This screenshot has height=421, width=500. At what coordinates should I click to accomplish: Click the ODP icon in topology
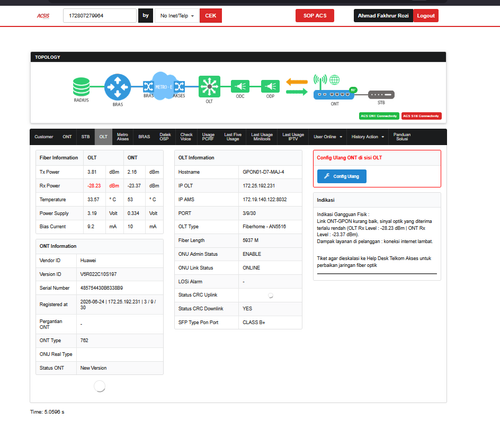[x=270, y=86]
